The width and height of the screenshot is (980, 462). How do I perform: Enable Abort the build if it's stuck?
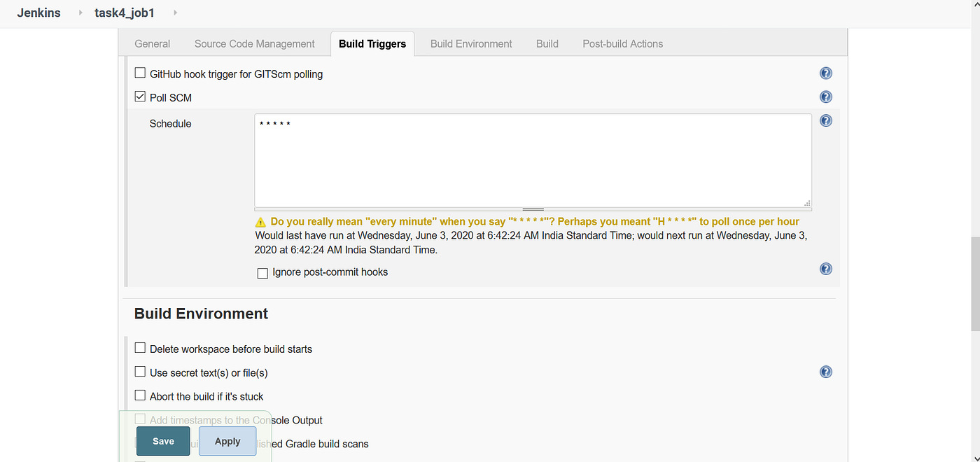pos(140,395)
